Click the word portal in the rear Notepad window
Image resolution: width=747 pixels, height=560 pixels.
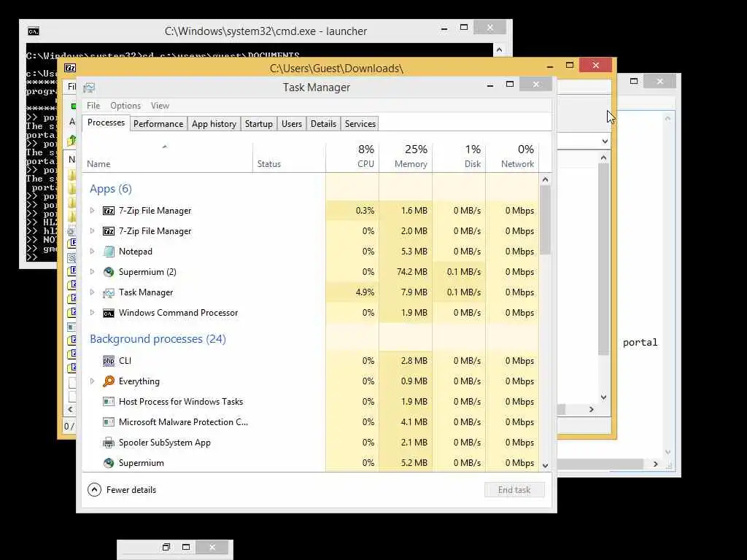[640, 343]
